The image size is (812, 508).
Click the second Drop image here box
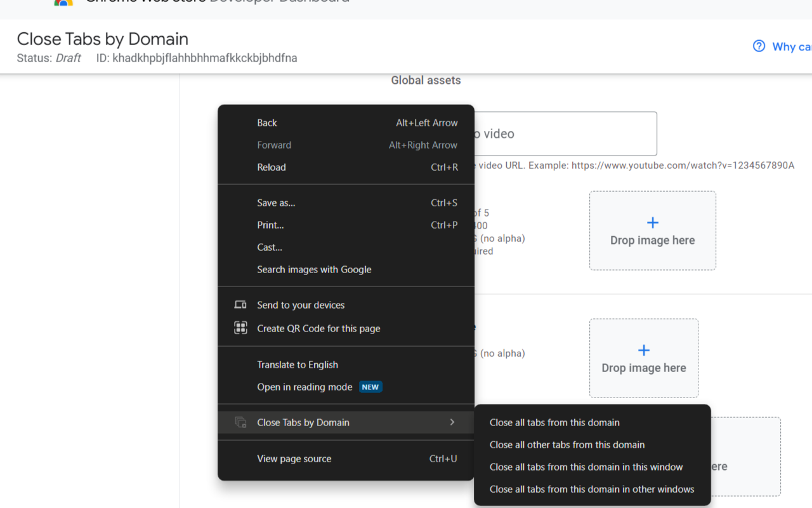(x=644, y=358)
